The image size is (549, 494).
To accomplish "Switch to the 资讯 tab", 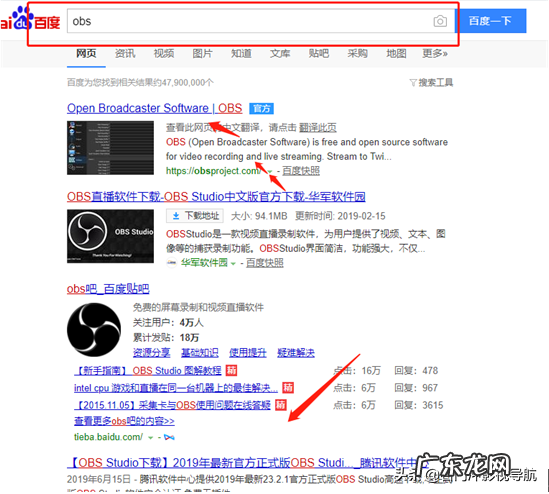I will pos(125,53).
